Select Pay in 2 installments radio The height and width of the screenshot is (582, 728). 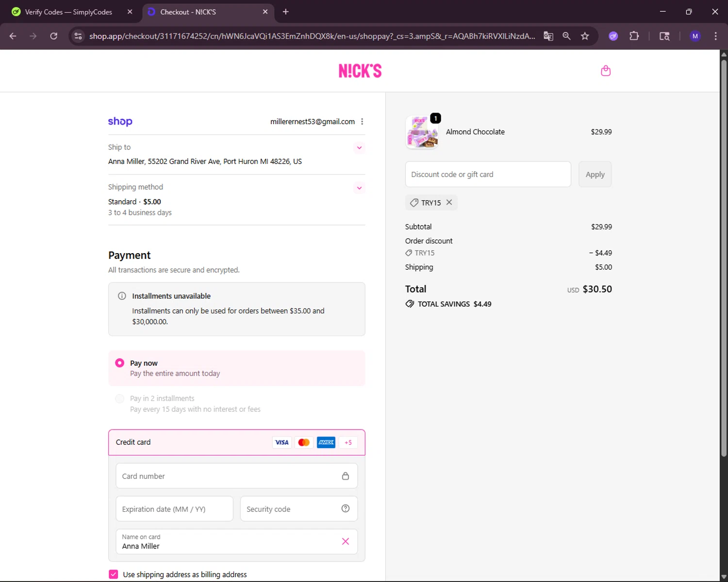tap(119, 399)
